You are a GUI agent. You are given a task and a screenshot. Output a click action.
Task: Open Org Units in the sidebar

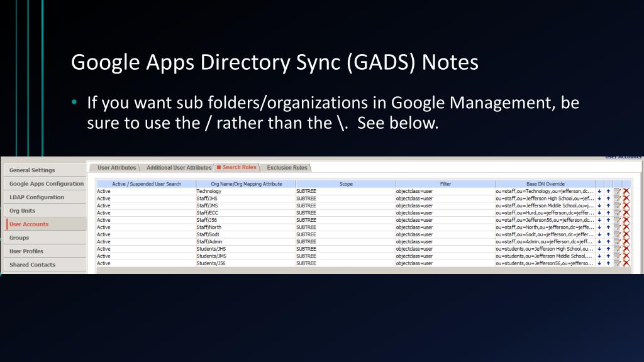pos(45,211)
